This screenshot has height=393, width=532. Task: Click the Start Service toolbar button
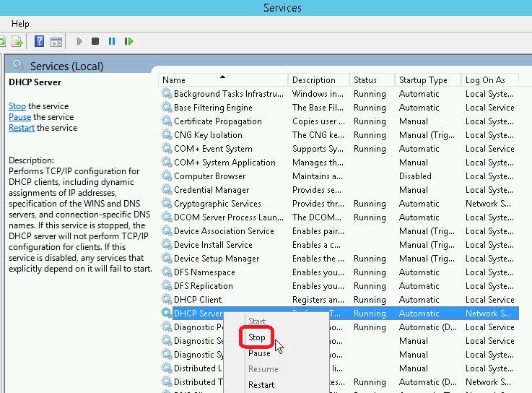coord(79,42)
